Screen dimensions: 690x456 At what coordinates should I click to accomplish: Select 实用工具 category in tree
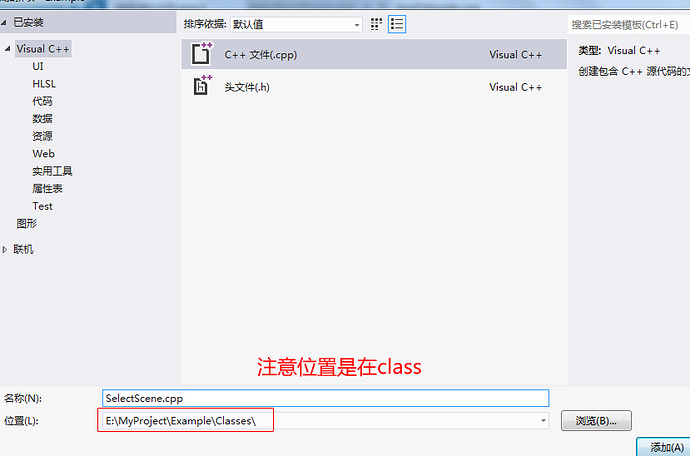click(x=52, y=171)
